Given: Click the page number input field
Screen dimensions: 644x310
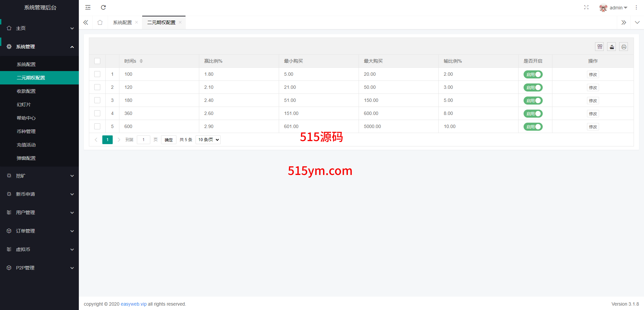Looking at the screenshot, I should 143,140.
